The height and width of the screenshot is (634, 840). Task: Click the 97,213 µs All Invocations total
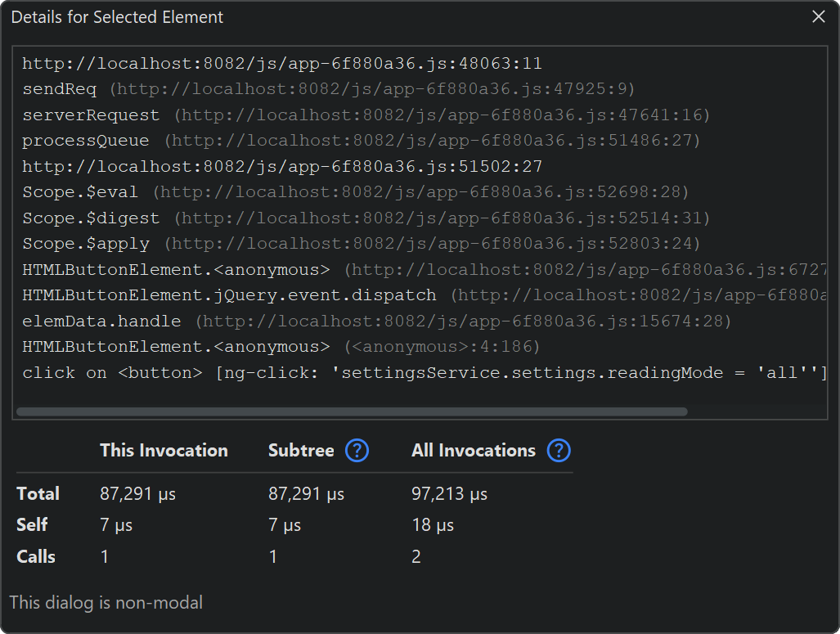point(449,494)
